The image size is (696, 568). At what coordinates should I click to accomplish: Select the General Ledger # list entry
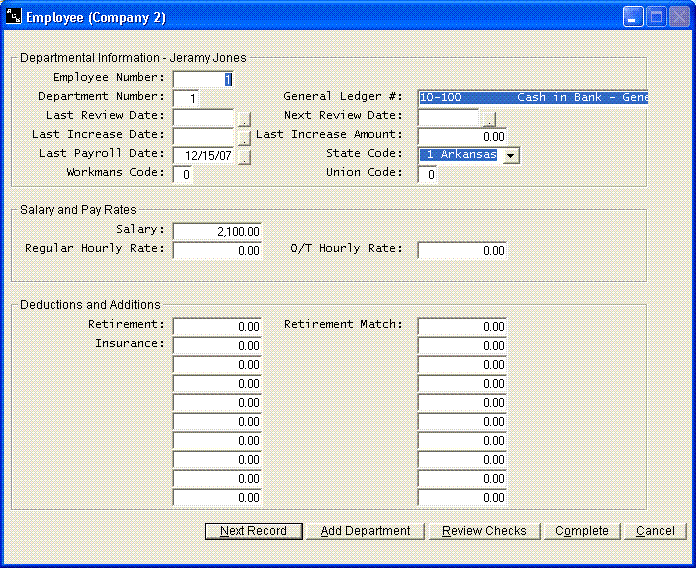coord(533,98)
